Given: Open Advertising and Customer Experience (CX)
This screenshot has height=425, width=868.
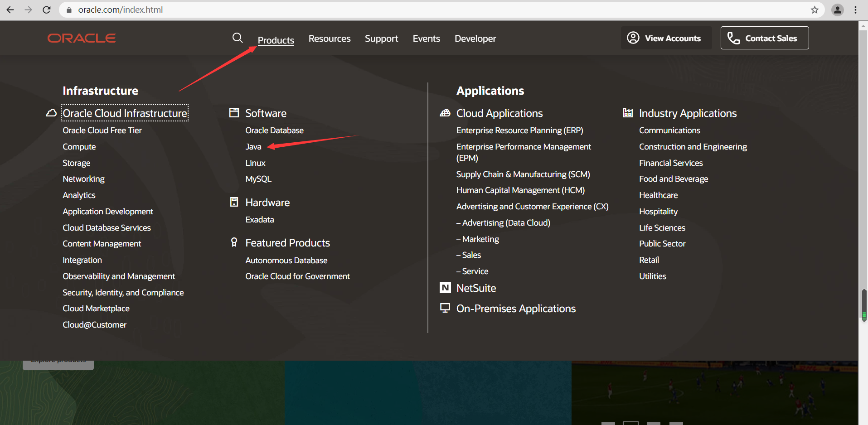Looking at the screenshot, I should click(533, 207).
